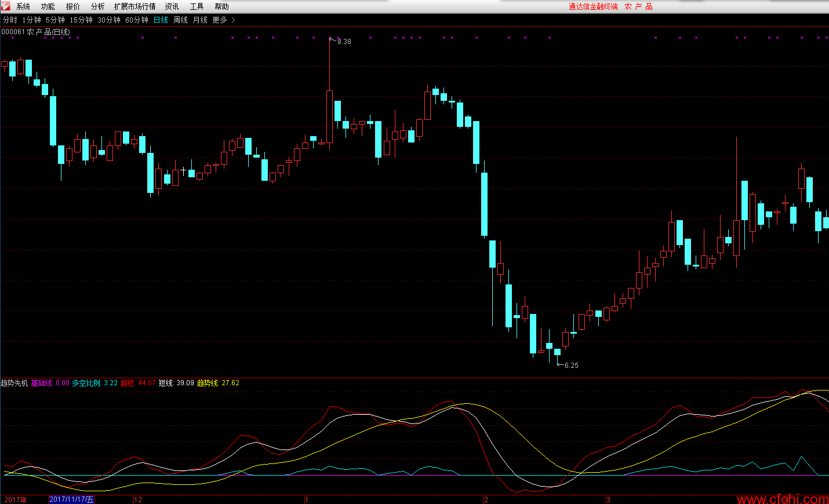Viewport: 829px width, 504px height.
Task: Open the 系统 menu
Action: point(23,6)
